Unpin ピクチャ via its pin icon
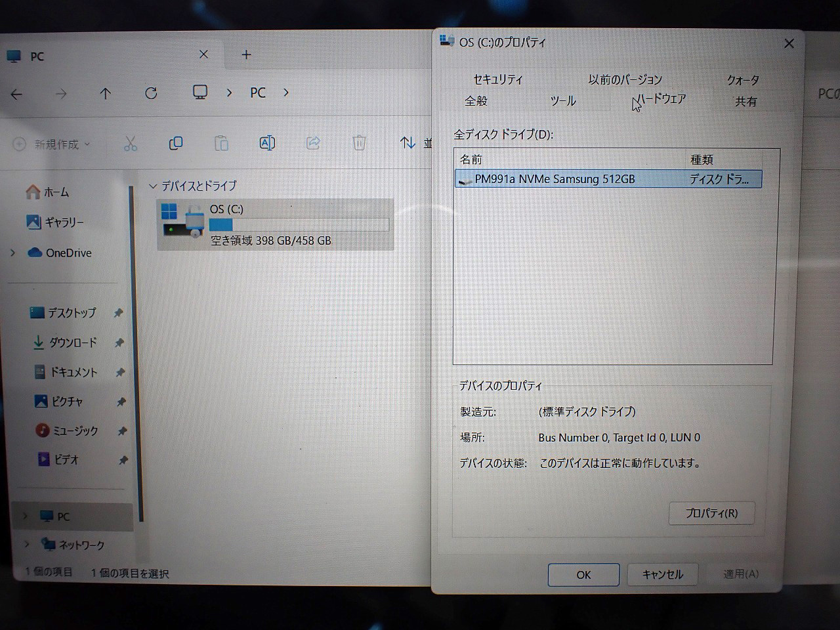Viewport: 840px width, 630px height. [121, 402]
